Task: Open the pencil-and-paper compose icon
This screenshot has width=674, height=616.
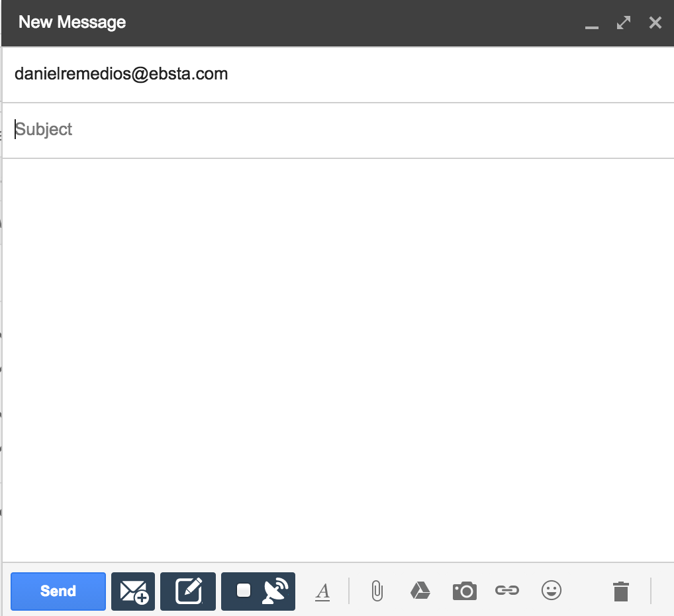Action: 188,591
